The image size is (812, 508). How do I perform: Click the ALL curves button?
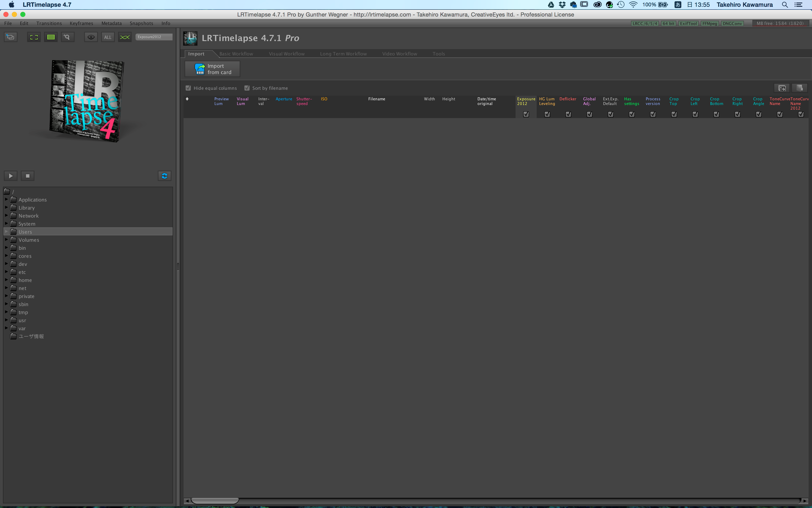click(x=108, y=37)
